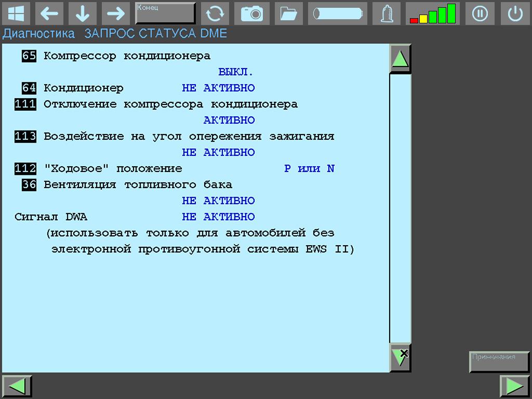Viewport: 532px width, 399px height.
Task: Click the scroll-down arrow marked with X
Action: (x=400, y=355)
